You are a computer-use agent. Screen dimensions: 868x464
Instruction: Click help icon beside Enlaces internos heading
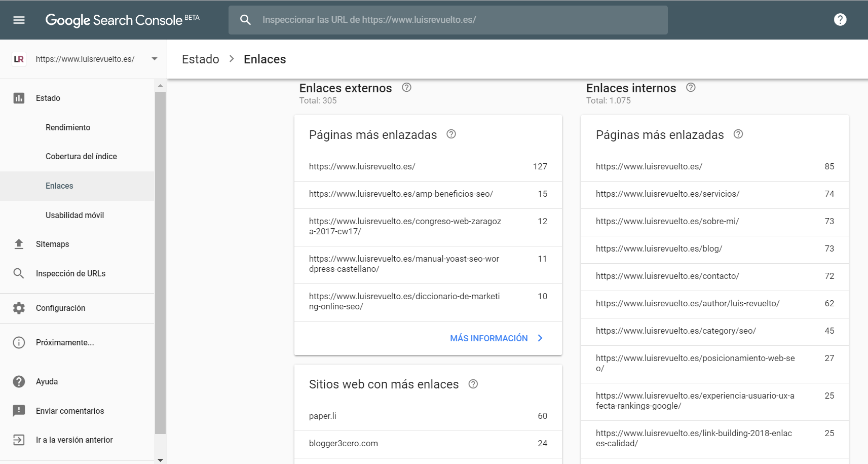coord(691,87)
